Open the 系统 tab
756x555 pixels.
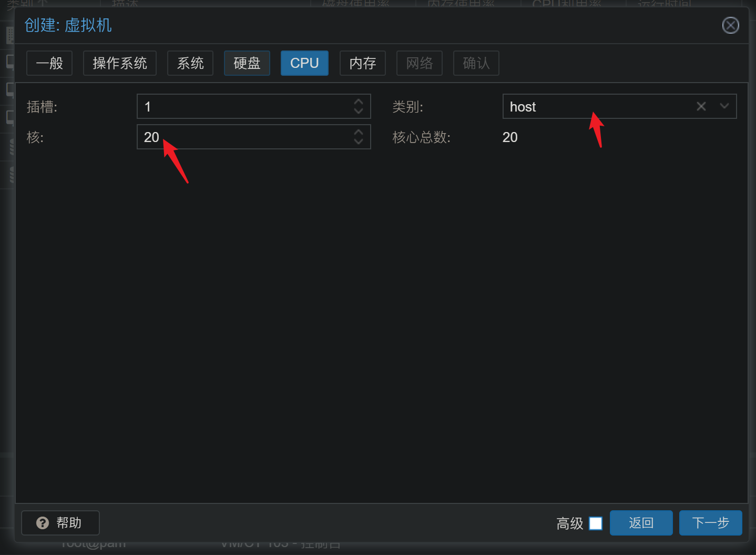click(x=190, y=63)
